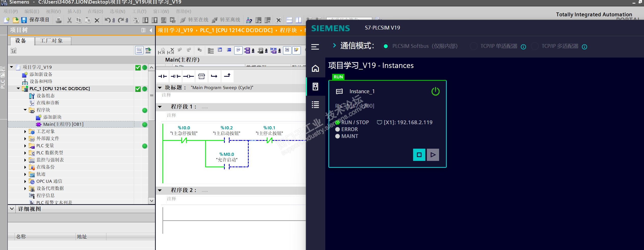Collapse the 项目树 panel with arrow
Viewport: 644px width, 250px height.
[x=151, y=30]
